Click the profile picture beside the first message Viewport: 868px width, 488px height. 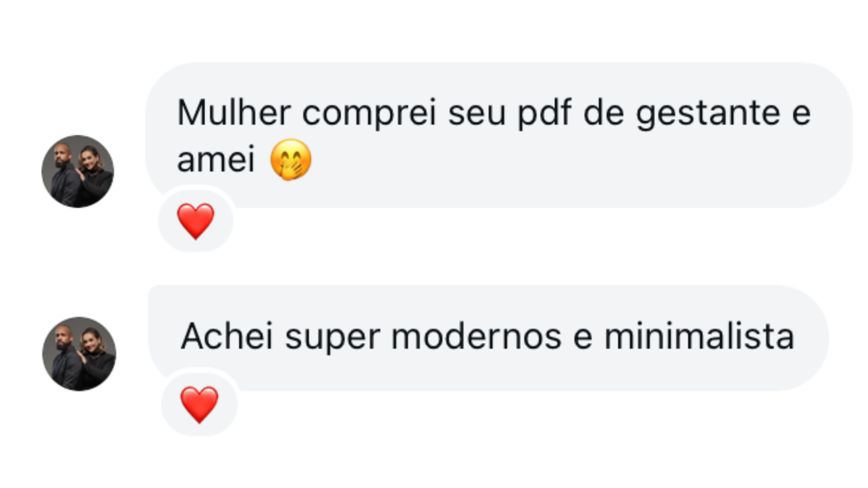[78, 171]
